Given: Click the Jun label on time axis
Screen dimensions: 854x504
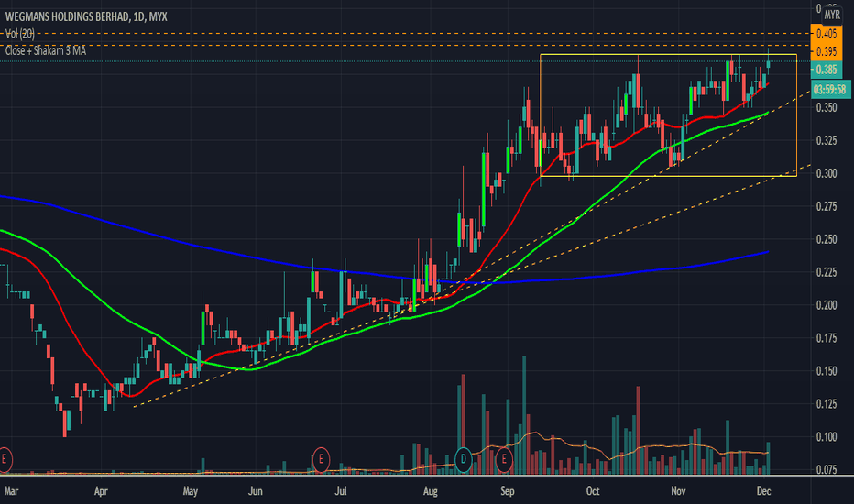Looking at the screenshot, I should [256, 491].
